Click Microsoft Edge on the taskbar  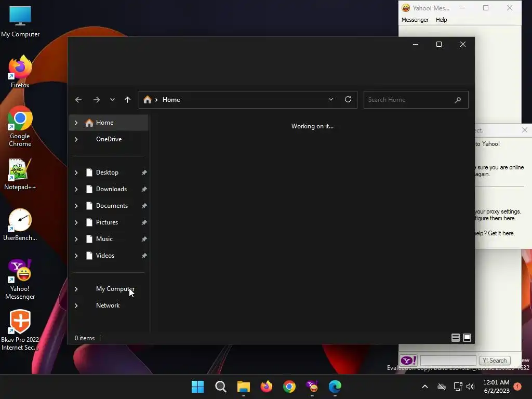tap(335, 387)
